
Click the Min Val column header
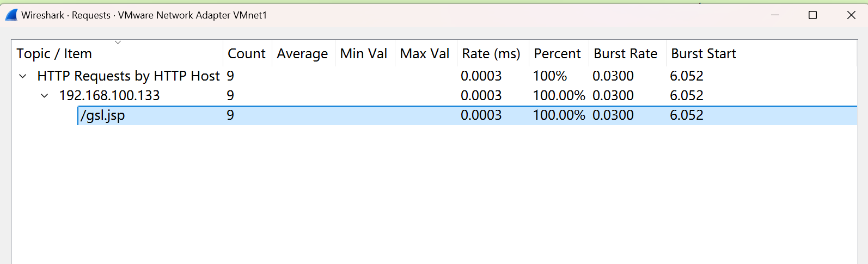click(x=363, y=54)
